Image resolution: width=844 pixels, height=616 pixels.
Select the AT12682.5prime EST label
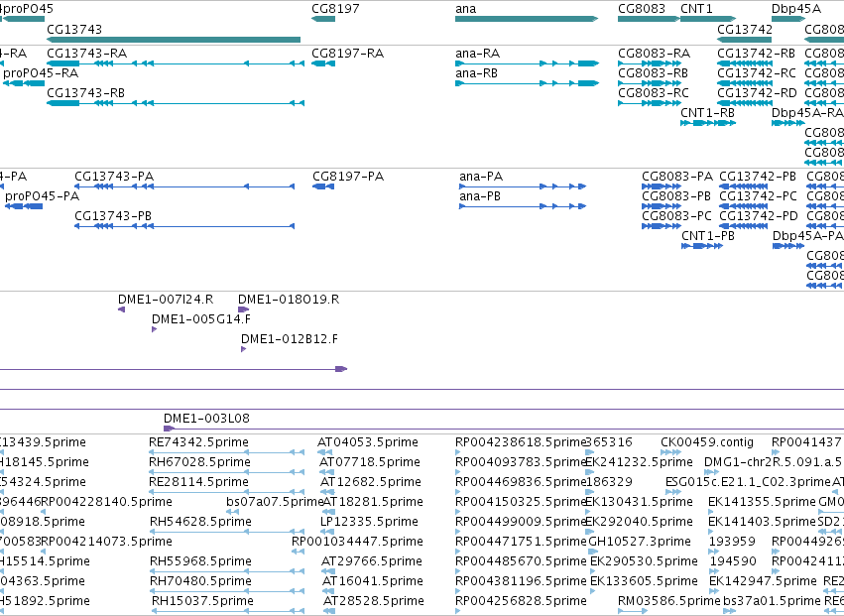371,482
